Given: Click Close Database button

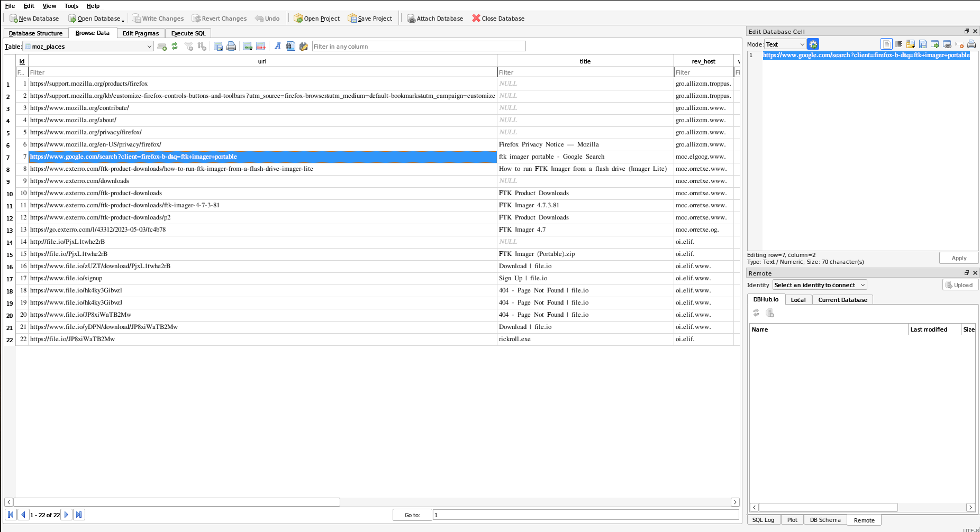Looking at the screenshot, I should [x=498, y=19].
